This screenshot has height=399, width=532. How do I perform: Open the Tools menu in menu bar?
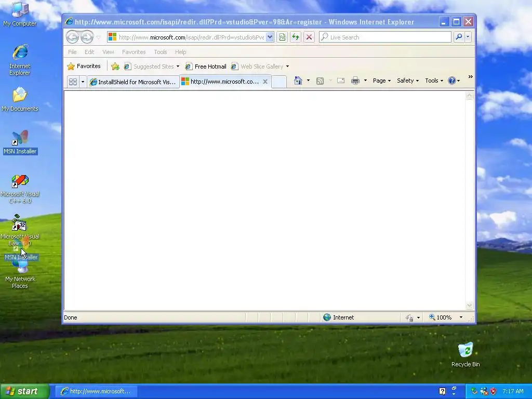coord(160,52)
